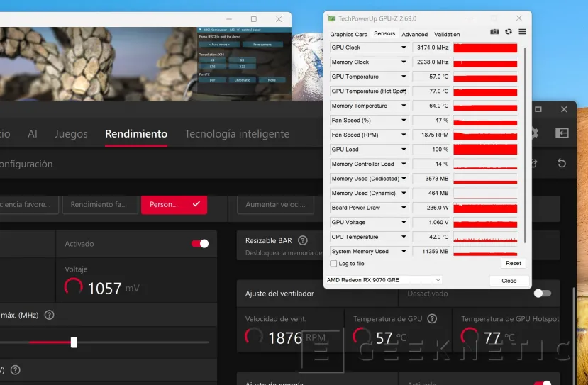588x385 pixels.
Task: Set tessellation to X32 in Kombustor
Action: click(x=243, y=67)
